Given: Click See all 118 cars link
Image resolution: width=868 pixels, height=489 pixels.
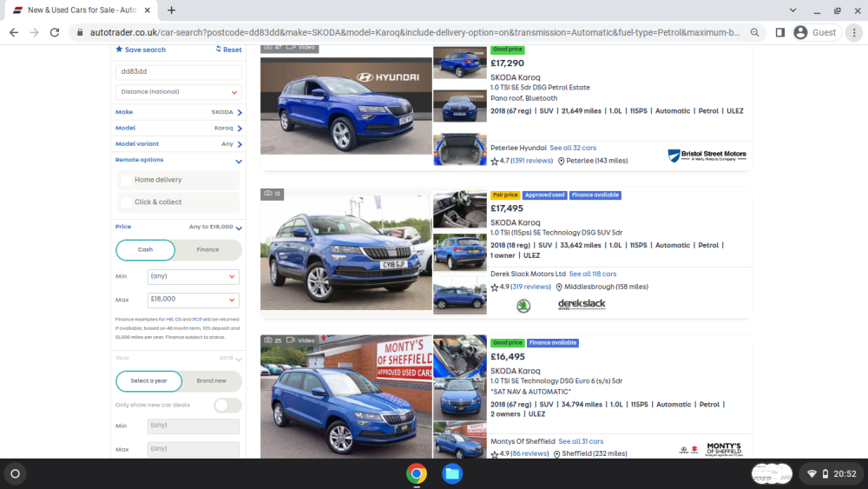Looking at the screenshot, I should pyautogui.click(x=592, y=274).
